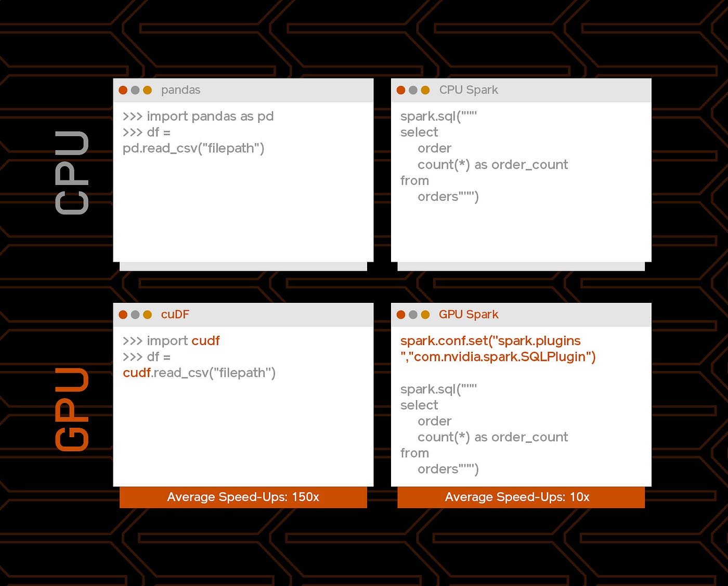The image size is (728, 586).
Task: Select the 'CPU Spark' window title
Action: pos(469,90)
